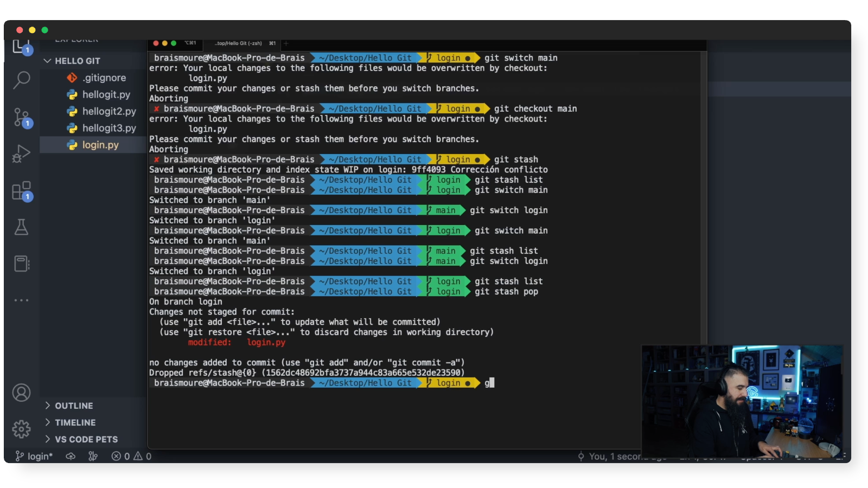Open the Manage settings gear
The image size is (868, 488).
22,429
